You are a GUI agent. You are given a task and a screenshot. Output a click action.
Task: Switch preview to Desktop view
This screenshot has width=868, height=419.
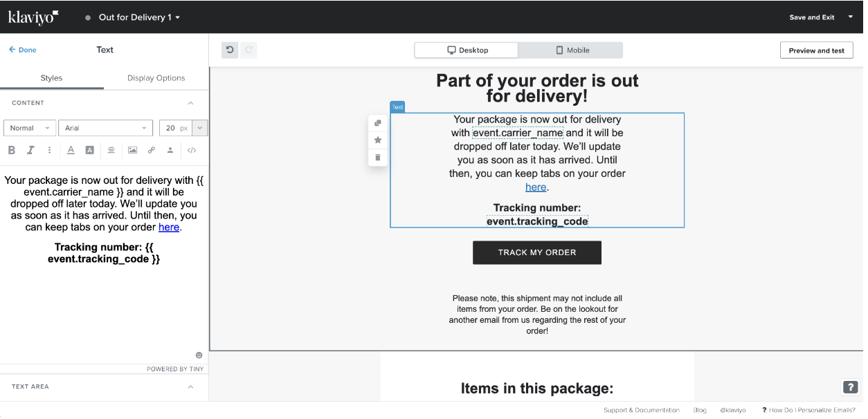click(467, 50)
